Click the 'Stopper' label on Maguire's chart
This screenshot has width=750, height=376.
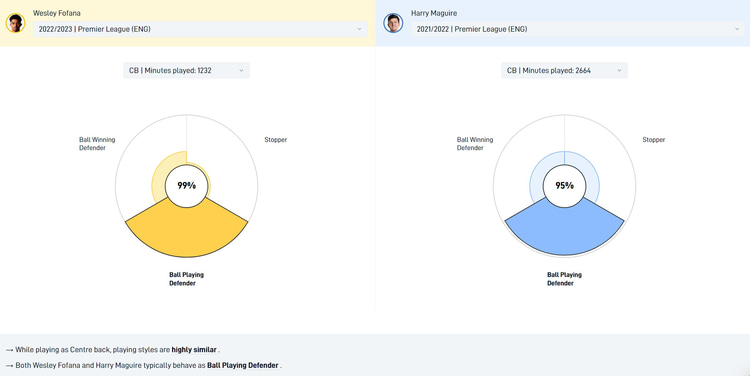tap(653, 140)
